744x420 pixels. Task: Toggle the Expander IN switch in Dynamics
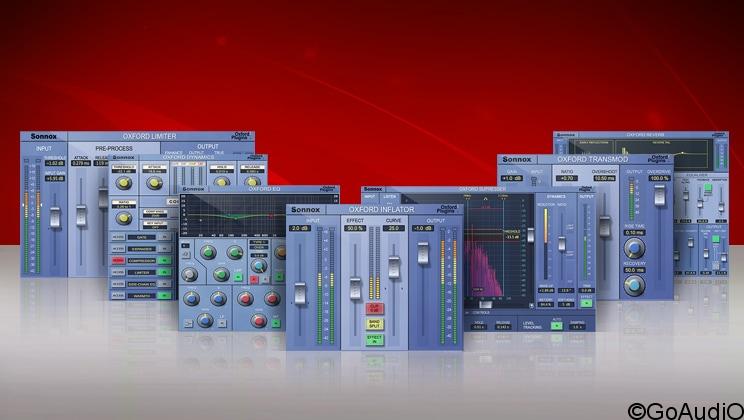(164, 249)
